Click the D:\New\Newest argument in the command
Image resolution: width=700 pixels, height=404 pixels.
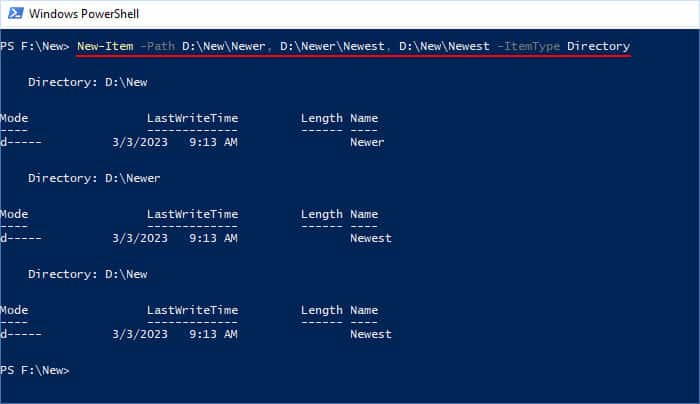(444, 46)
